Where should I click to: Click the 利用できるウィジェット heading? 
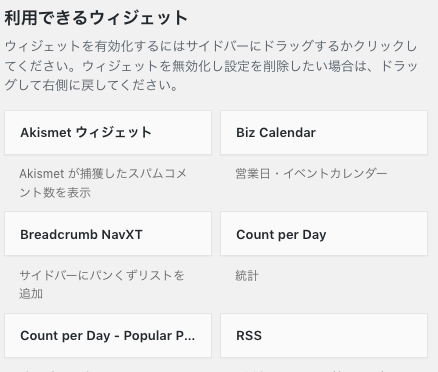click(96, 18)
